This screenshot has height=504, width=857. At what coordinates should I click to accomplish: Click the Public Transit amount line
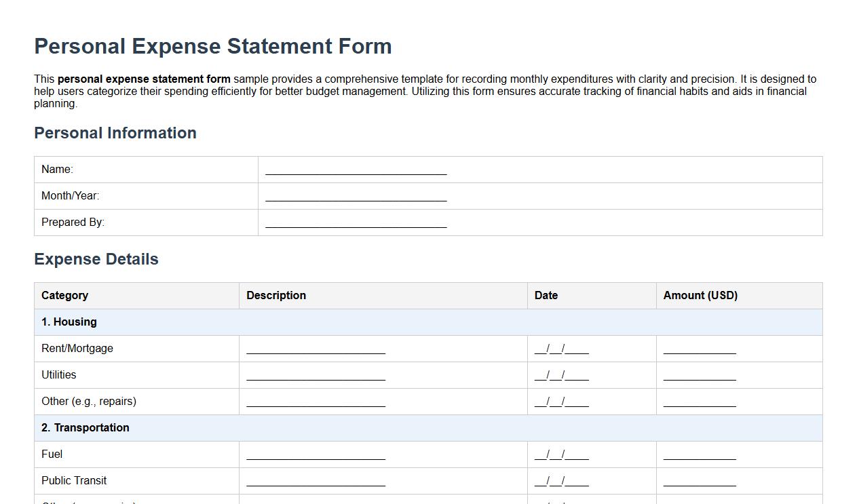(x=699, y=482)
